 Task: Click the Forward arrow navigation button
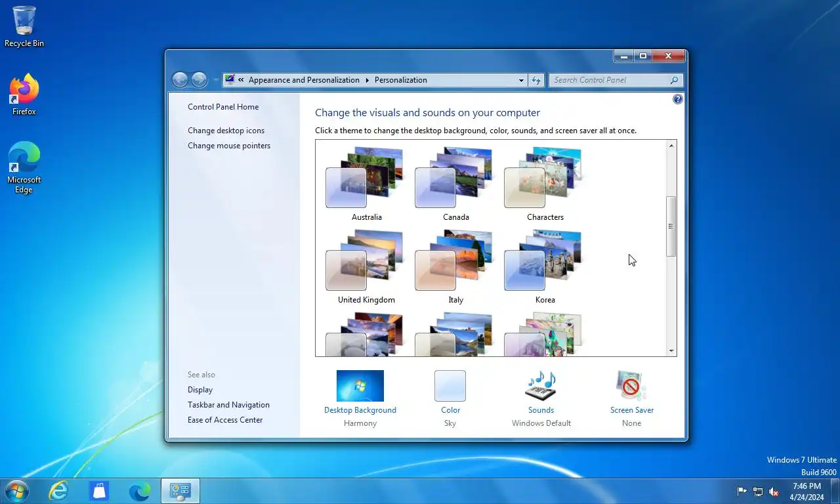[x=199, y=80]
